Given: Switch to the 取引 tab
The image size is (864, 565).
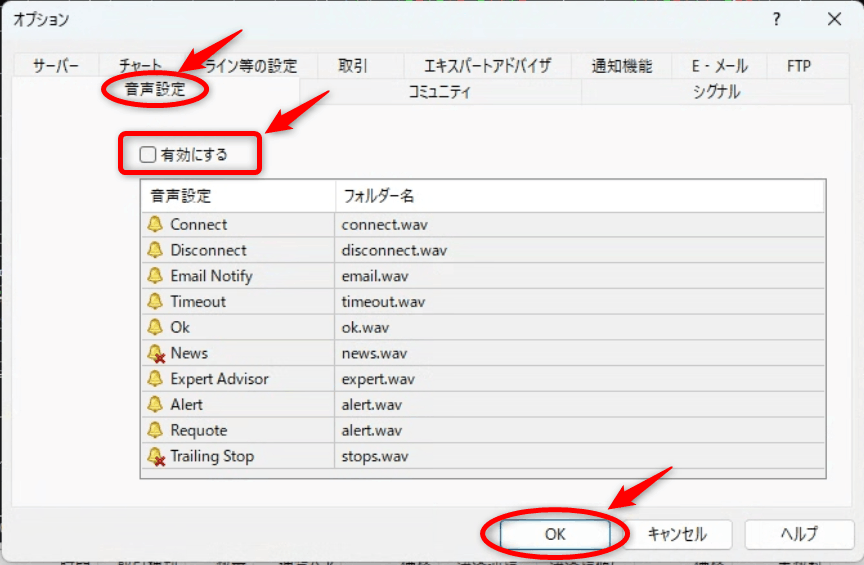Looking at the screenshot, I should click(x=353, y=67).
